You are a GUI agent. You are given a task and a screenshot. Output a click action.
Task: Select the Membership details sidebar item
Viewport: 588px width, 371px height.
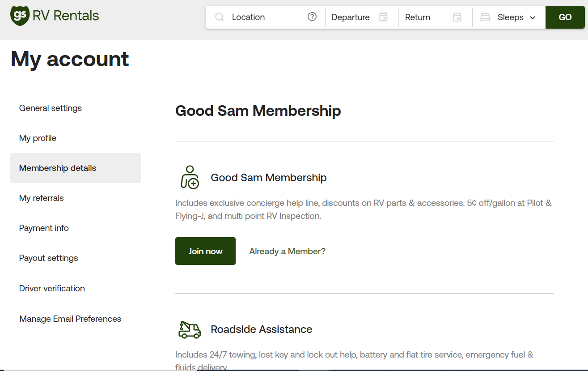point(58,168)
